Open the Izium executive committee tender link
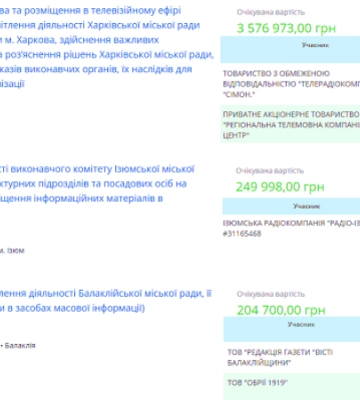 coord(97,184)
